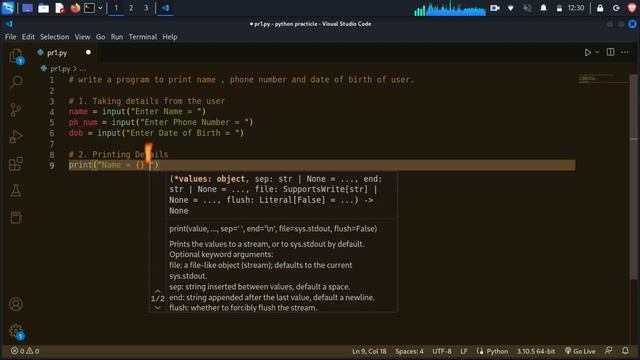Open the panel notifications bell
The height and width of the screenshot is (360, 640).
(x=543, y=8)
